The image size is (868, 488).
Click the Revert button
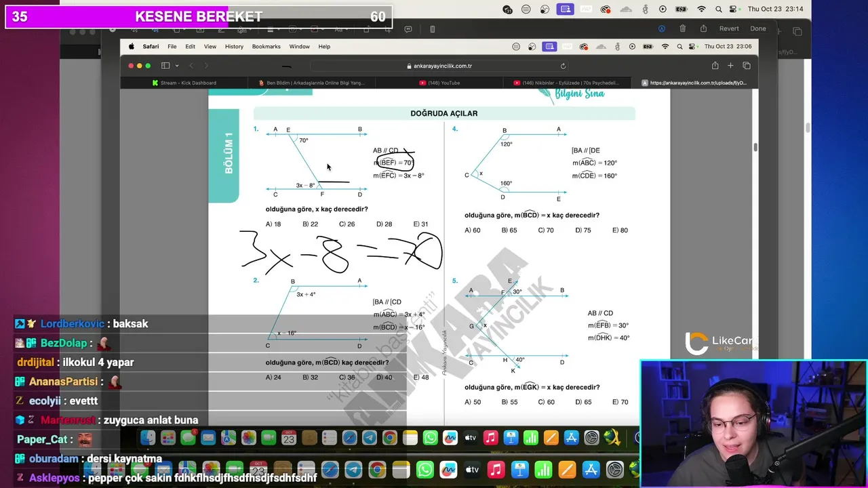[x=729, y=28]
